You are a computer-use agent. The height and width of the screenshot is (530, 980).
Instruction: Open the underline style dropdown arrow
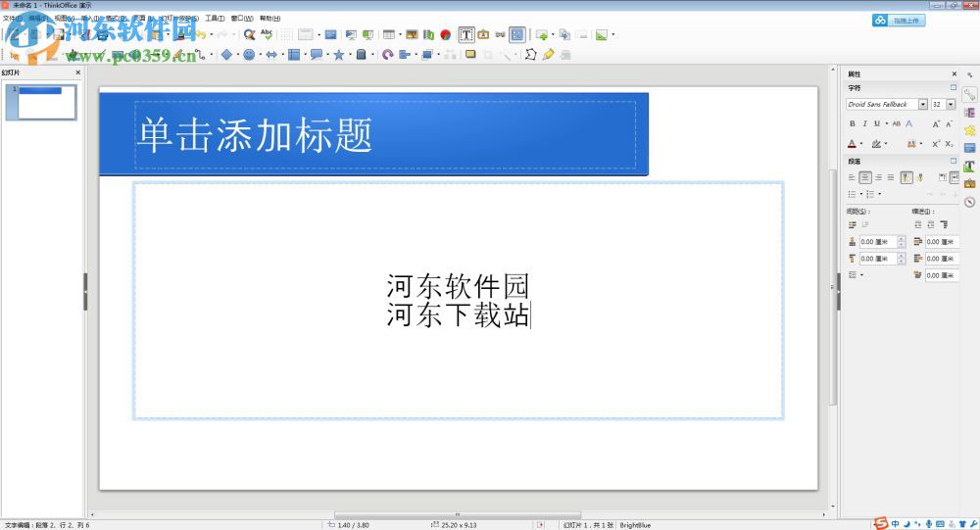coord(886,123)
